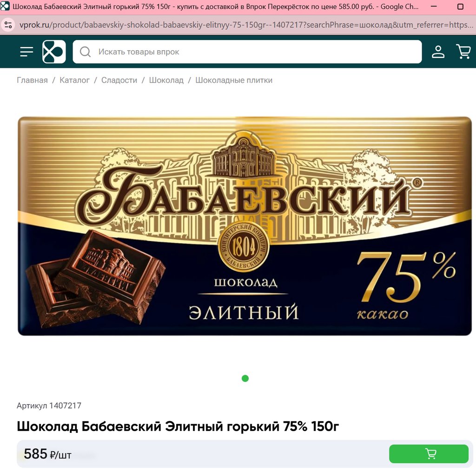The width and height of the screenshot is (476, 471).
Task: Maximize the Chrome window
Action: (x=460, y=7)
